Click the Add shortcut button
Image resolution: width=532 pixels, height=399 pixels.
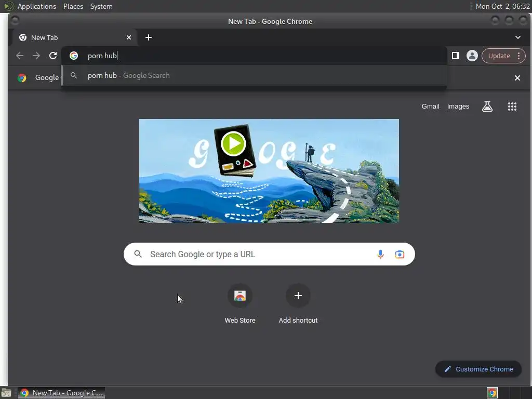(x=298, y=303)
